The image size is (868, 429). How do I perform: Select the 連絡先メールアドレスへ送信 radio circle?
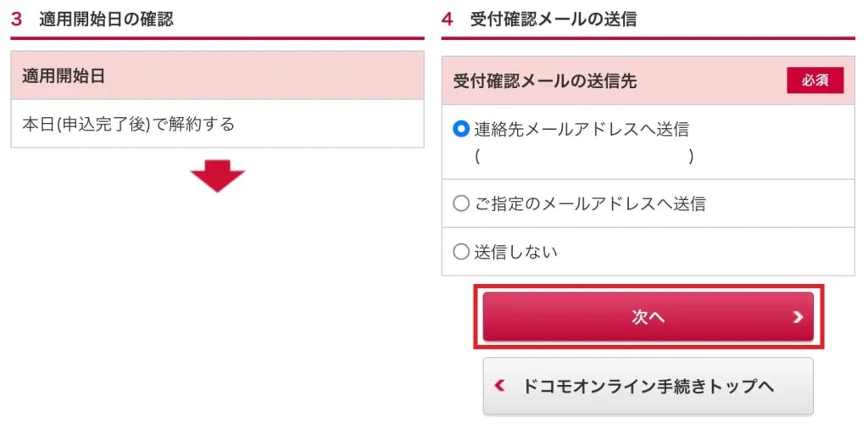pos(461,129)
